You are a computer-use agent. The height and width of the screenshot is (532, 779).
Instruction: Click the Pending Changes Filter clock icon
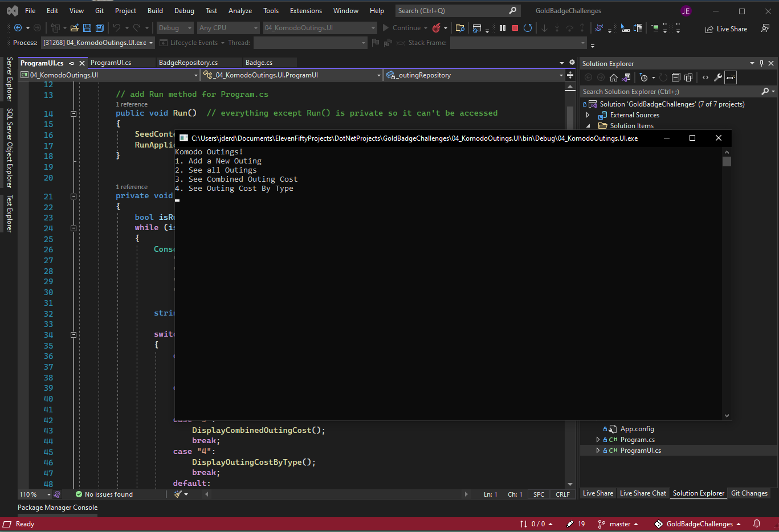click(643, 77)
